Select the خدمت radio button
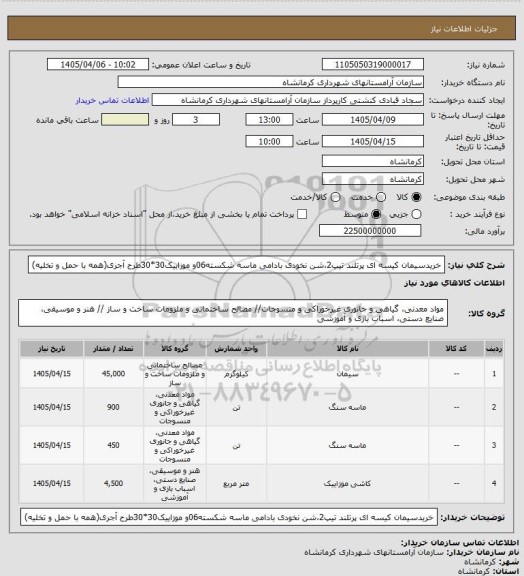This screenshot has height=576, width=524. pyautogui.click(x=381, y=197)
